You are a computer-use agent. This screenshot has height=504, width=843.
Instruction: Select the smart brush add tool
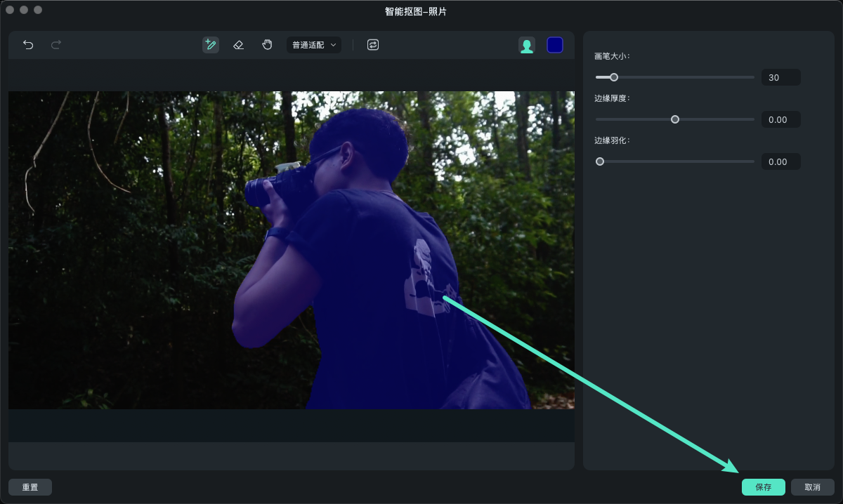click(210, 45)
